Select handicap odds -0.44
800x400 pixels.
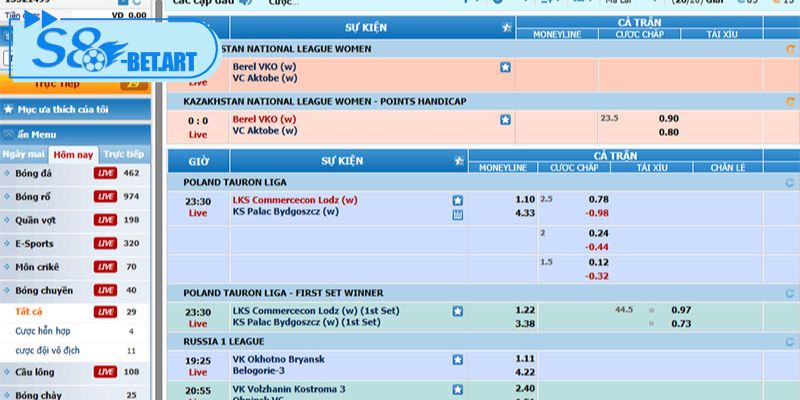pos(597,247)
